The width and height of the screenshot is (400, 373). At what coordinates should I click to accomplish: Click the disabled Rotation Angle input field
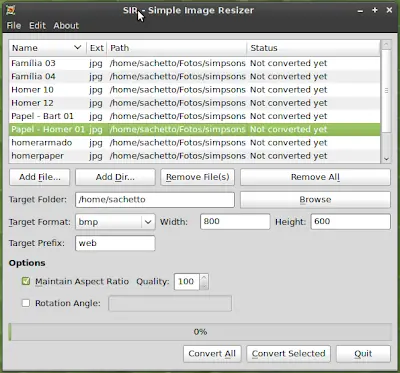tap(170, 303)
